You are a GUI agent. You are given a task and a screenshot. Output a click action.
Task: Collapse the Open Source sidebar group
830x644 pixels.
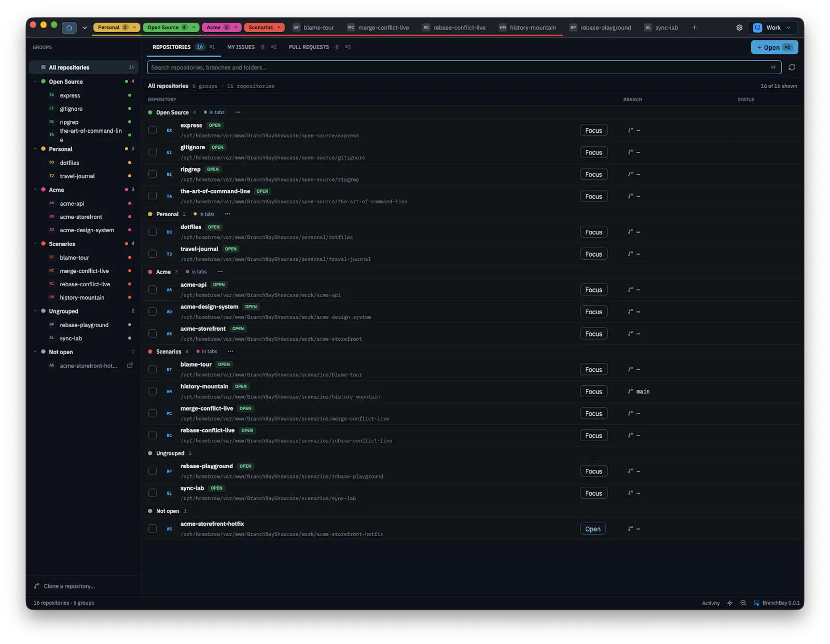pos(35,81)
